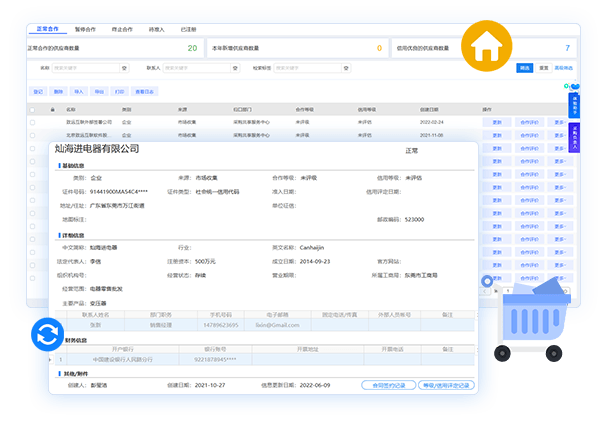Sort by the 类别 column header
The height and width of the screenshot is (428, 605).
click(x=127, y=110)
